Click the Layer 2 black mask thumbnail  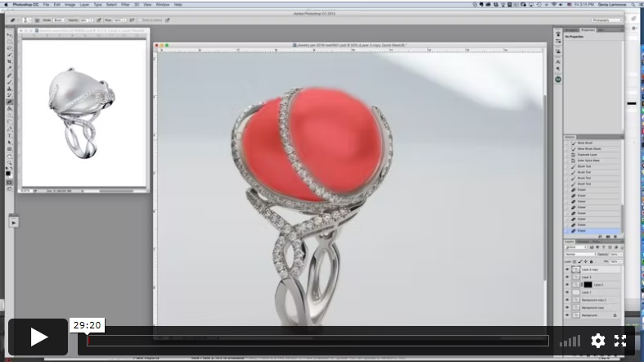pyautogui.click(x=588, y=285)
